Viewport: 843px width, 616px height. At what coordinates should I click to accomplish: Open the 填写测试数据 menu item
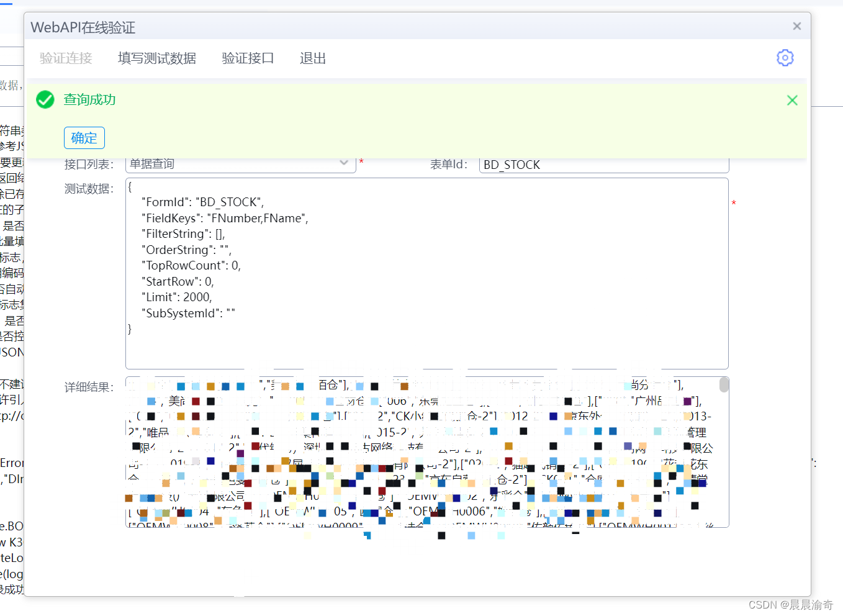[157, 58]
